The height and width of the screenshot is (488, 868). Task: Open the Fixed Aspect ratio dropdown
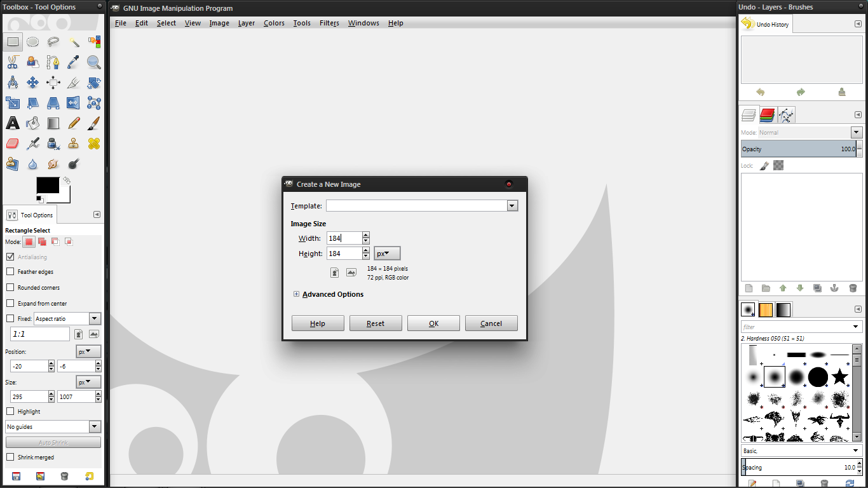tap(67, 318)
